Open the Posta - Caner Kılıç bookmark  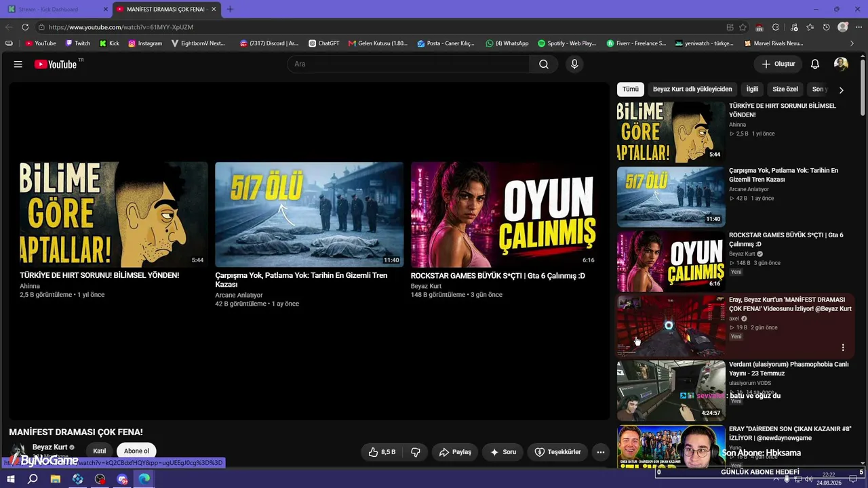coord(446,43)
